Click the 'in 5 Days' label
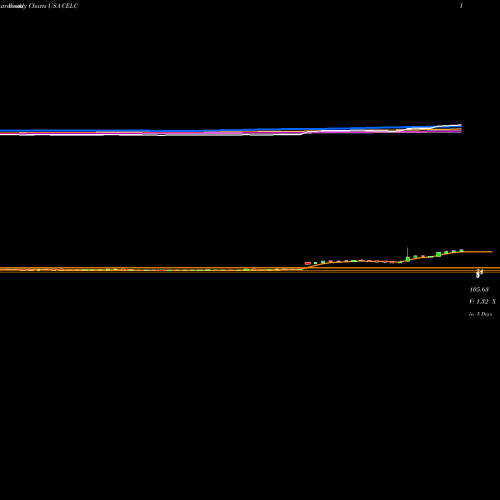Image resolution: width=500 pixels, height=500 pixels. coord(480,314)
